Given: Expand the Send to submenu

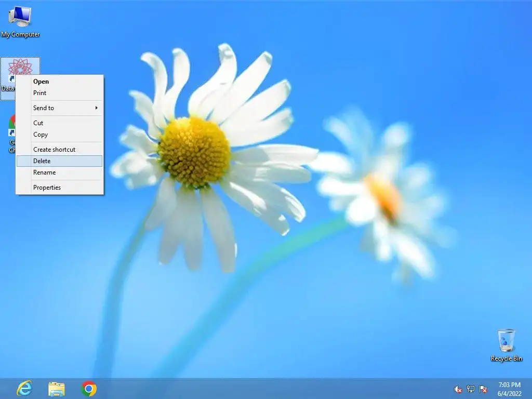Looking at the screenshot, I should click(60, 108).
